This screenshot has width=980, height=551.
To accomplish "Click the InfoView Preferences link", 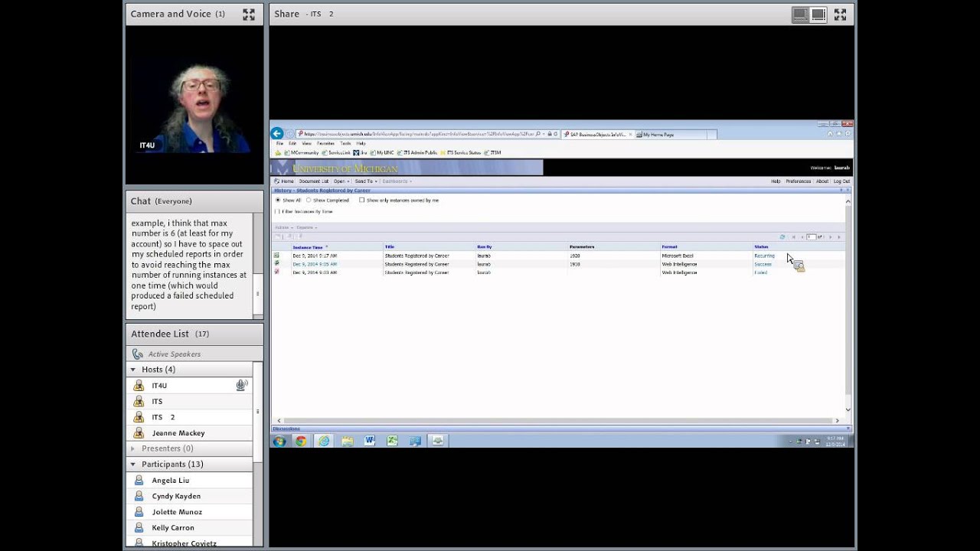I will tap(798, 181).
